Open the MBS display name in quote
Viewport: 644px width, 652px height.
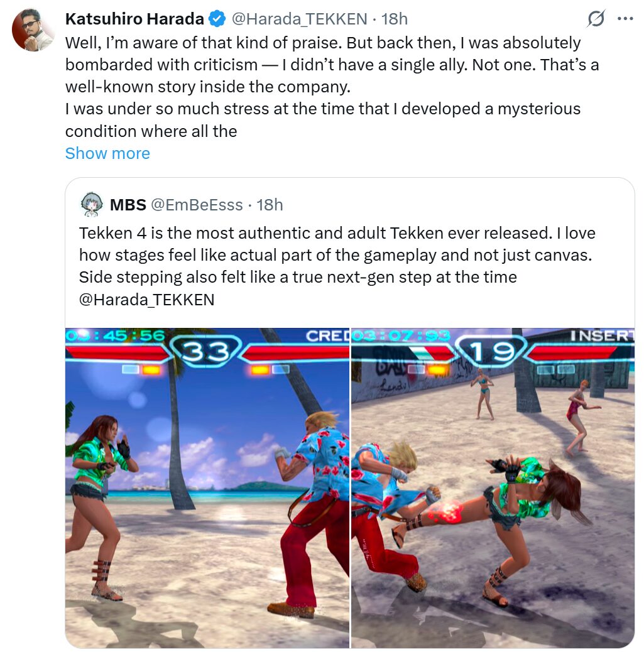coord(128,205)
